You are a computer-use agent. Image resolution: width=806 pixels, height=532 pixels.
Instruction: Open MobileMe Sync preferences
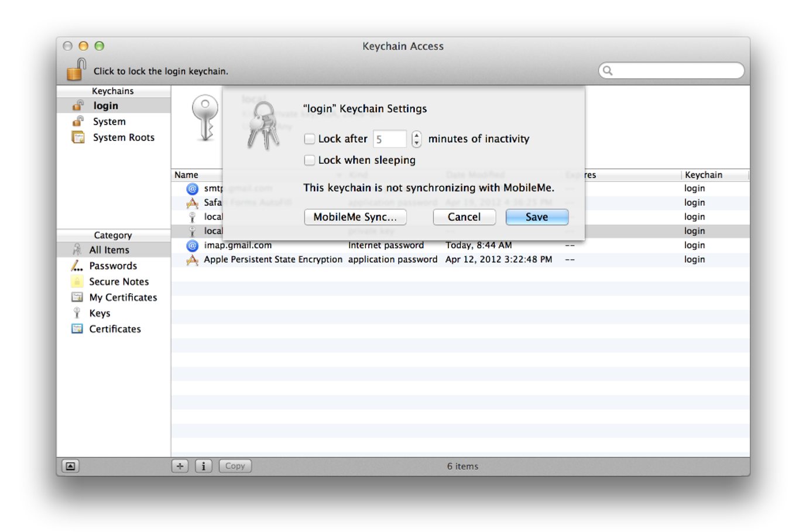pos(355,217)
